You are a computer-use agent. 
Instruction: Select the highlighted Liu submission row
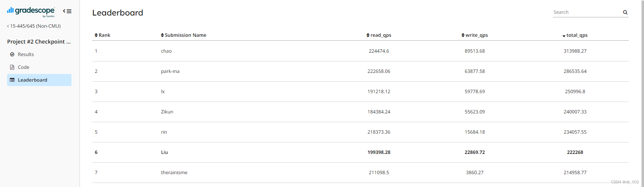(x=360, y=152)
